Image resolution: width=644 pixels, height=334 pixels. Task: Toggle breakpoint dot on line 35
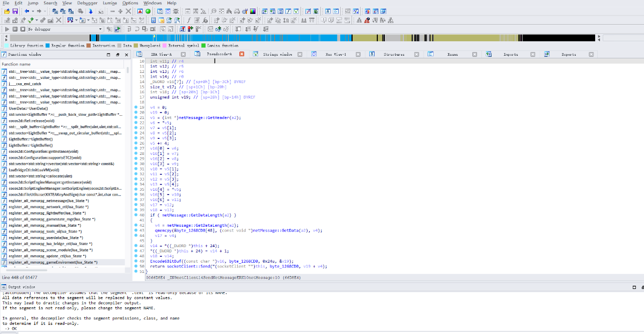135,189
